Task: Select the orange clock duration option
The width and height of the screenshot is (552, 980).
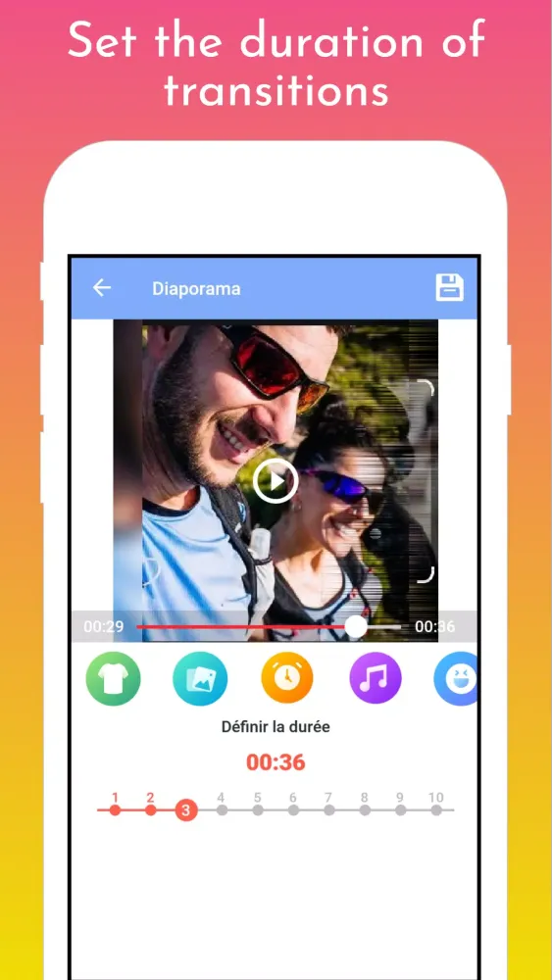Action: 287,679
